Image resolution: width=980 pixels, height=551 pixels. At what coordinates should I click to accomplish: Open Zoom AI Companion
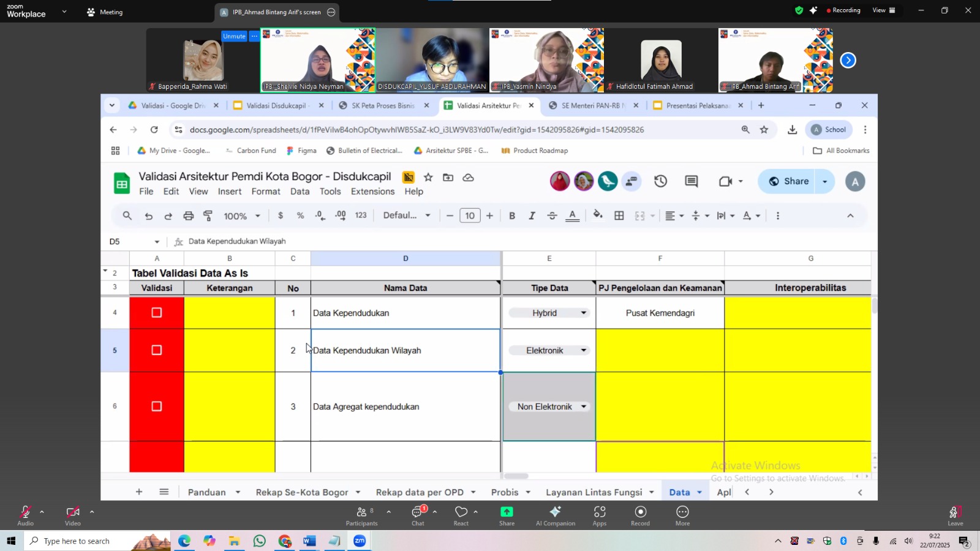pyautogui.click(x=555, y=515)
